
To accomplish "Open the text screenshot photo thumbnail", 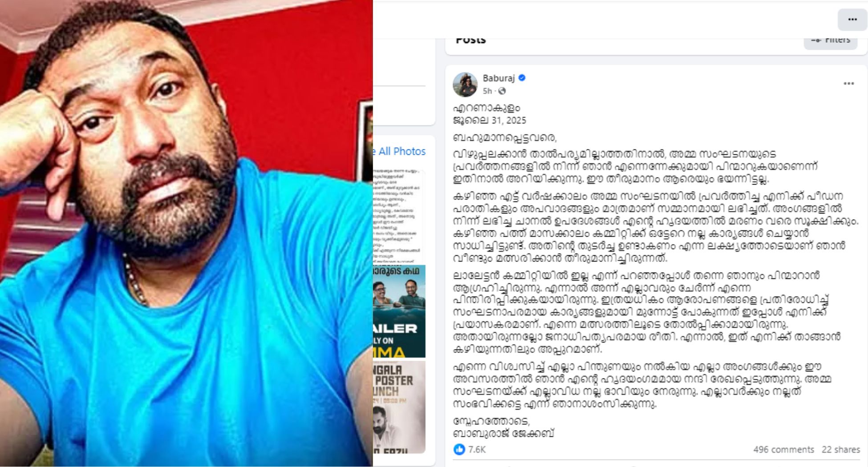I will point(399,216).
